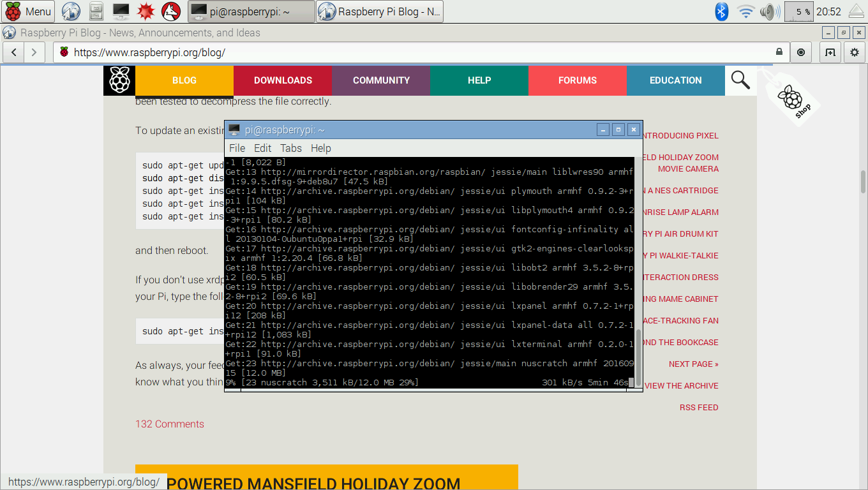Click the terminal vertical scrollbar thumb
This screenshot has width=868, height=490.
(638, 356)
